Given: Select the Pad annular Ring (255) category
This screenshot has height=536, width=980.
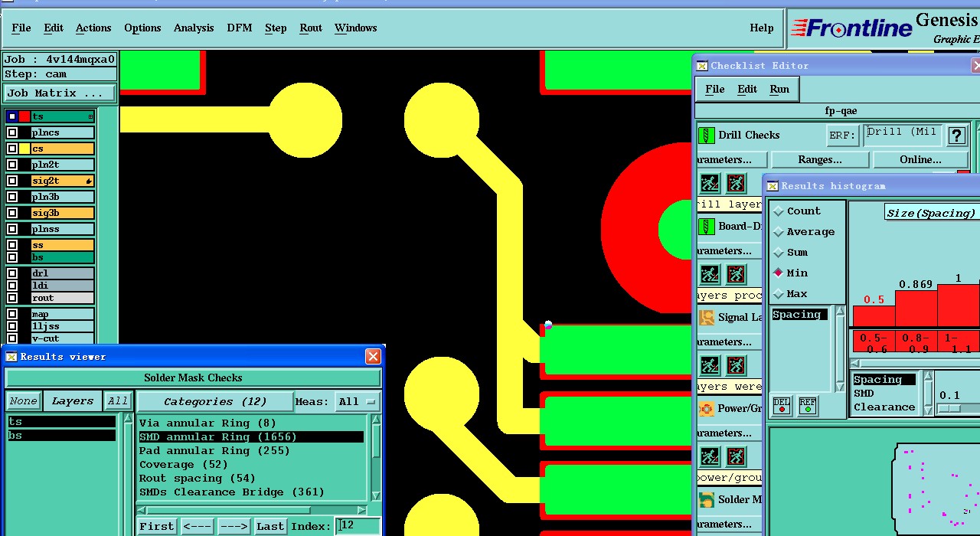Looking at the screenshot, I should click(x=214, y=451).
